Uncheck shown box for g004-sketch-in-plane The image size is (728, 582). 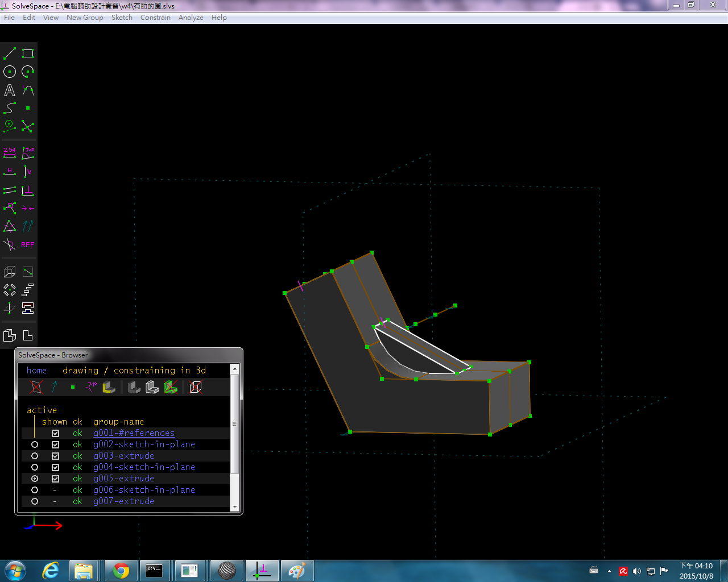coord(55,467)
